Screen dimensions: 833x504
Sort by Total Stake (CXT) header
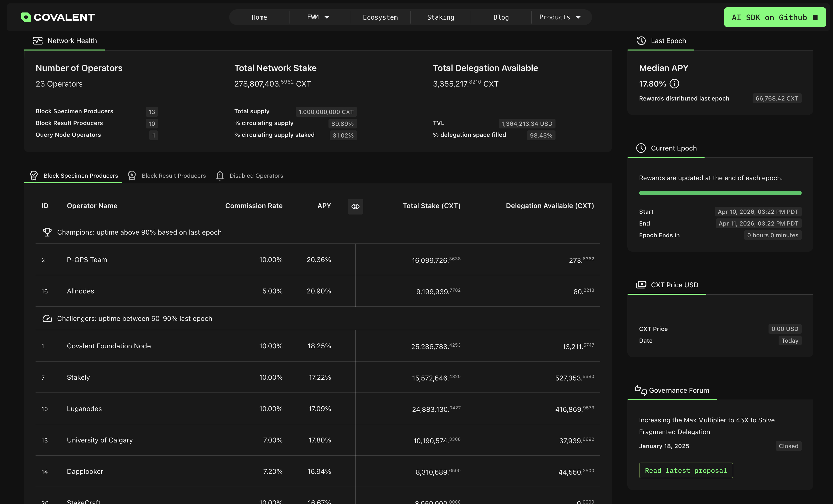point(431,206)
